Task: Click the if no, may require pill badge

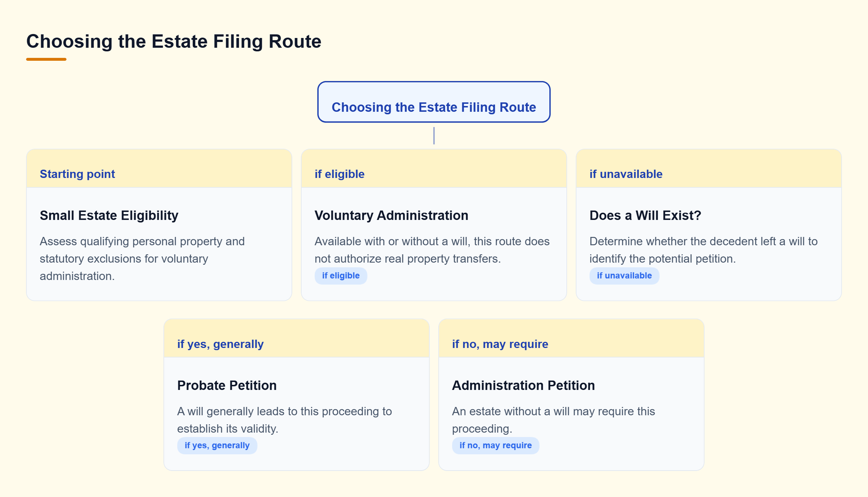Action: point(495,445)
